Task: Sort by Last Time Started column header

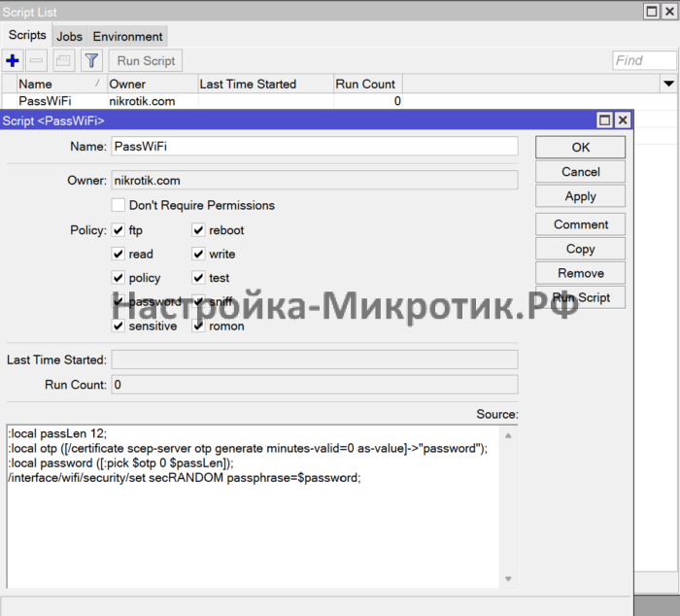Action: coord(265,84)
